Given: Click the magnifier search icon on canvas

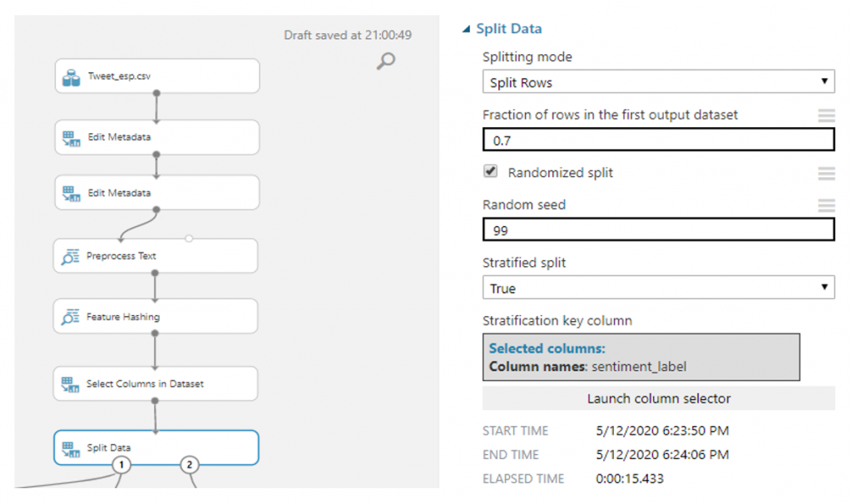Looking at the screenshot, I should coord(386,60).
